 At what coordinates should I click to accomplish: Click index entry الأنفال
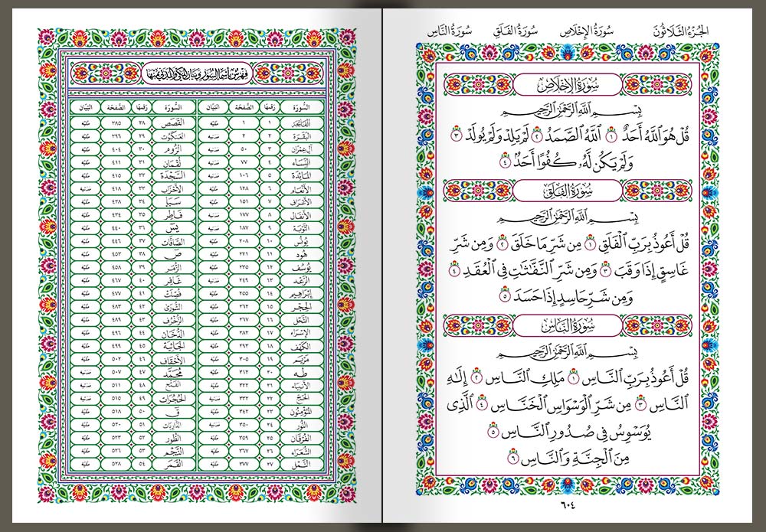302,215
